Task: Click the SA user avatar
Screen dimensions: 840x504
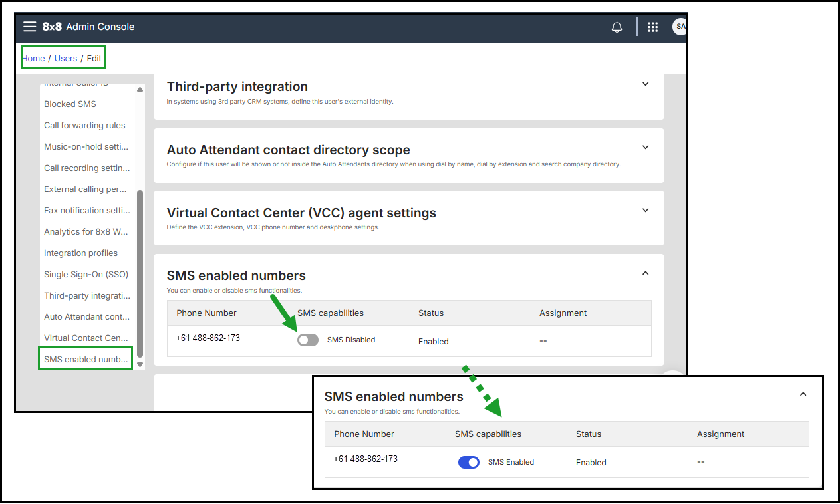Action: click(679, 27)
